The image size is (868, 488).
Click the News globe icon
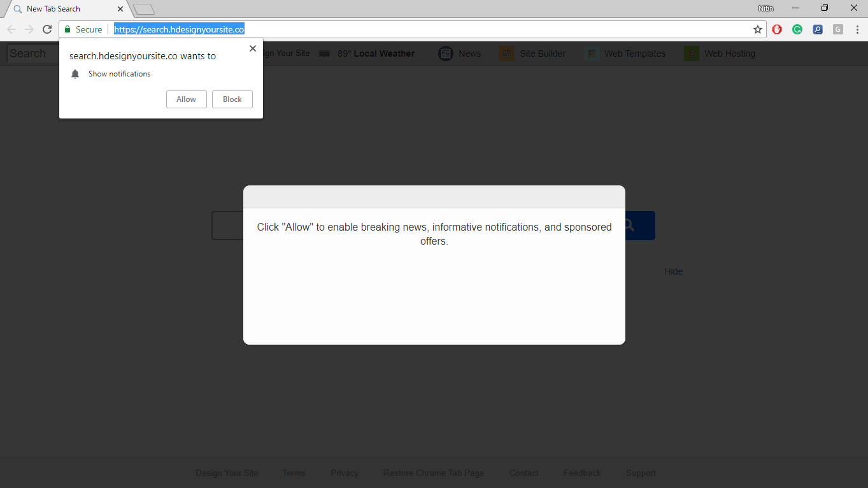click(x=446, y=54)
